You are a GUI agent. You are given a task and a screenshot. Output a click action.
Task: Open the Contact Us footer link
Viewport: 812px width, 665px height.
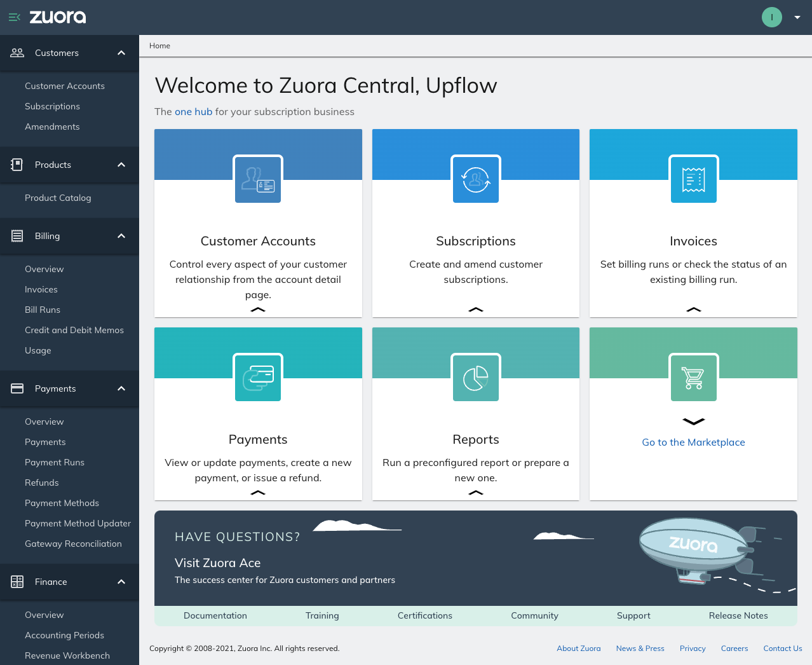783,648
